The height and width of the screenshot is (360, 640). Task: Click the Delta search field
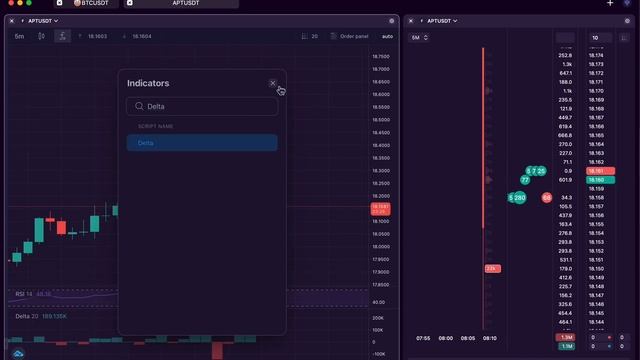click(x=202, y=106)
